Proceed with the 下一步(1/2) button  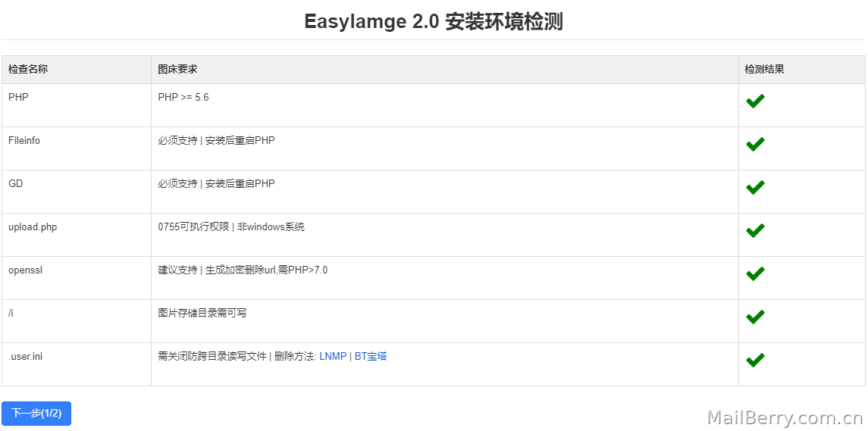(36, 414)
